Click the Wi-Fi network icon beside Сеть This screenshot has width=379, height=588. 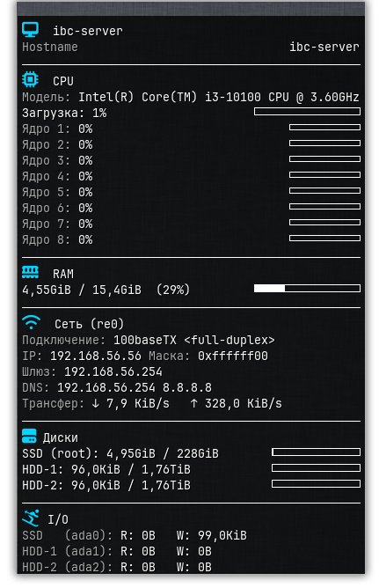tap(31, 322)
